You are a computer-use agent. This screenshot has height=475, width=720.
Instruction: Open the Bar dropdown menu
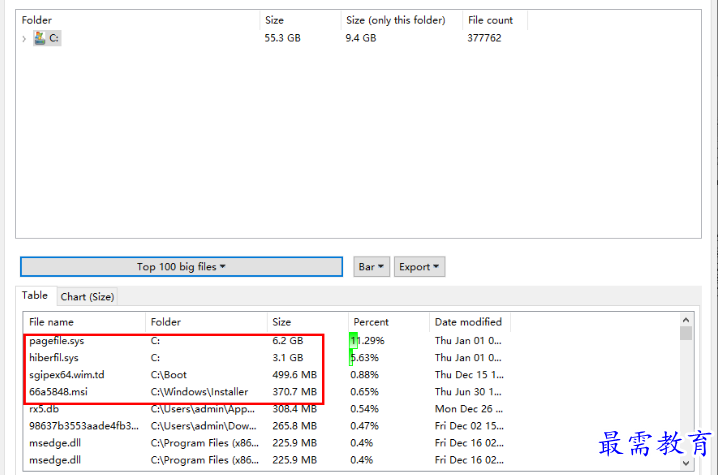370,267
